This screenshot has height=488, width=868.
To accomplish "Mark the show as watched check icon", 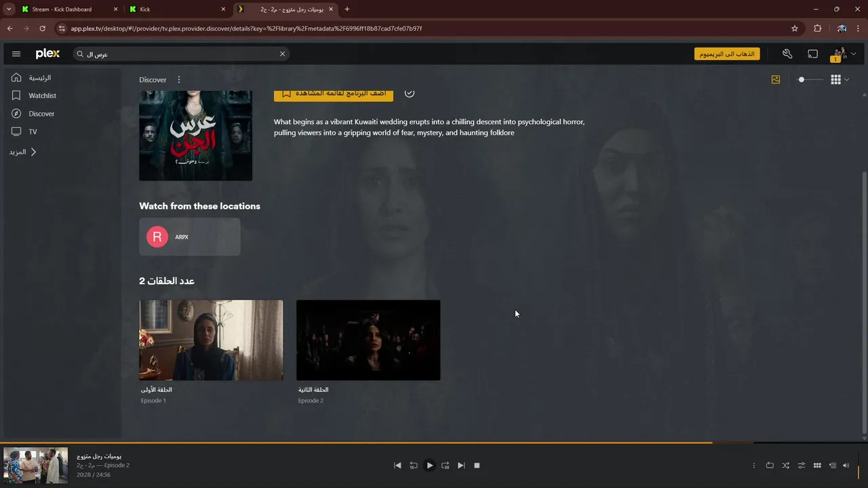I will [x=410, y=94].
